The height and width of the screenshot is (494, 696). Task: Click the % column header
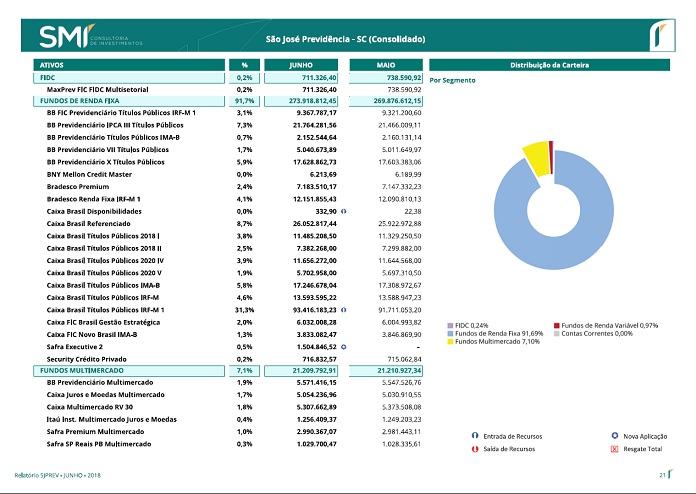pyautogui.click(x=244, y=65)
